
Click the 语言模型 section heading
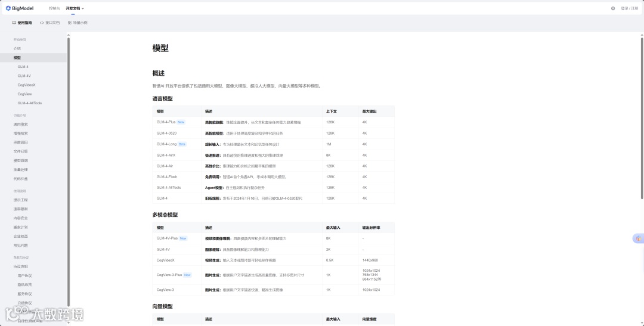(x=163, y=98)
